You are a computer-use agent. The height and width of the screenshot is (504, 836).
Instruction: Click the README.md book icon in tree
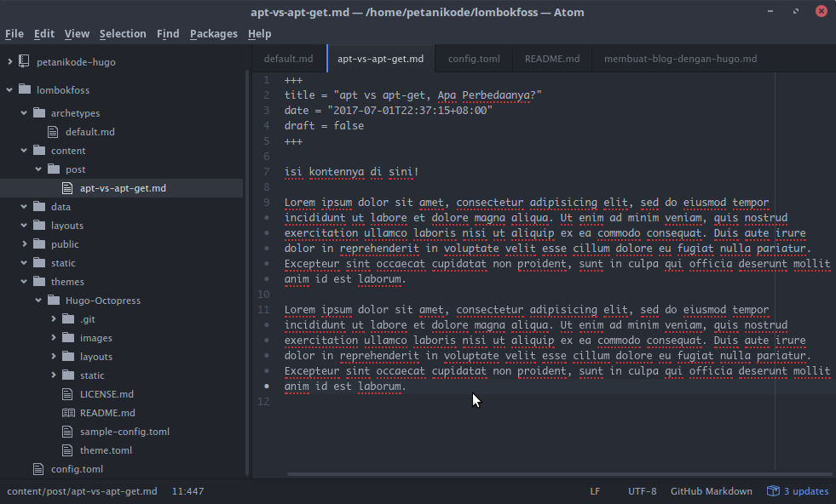click(68, 413)
